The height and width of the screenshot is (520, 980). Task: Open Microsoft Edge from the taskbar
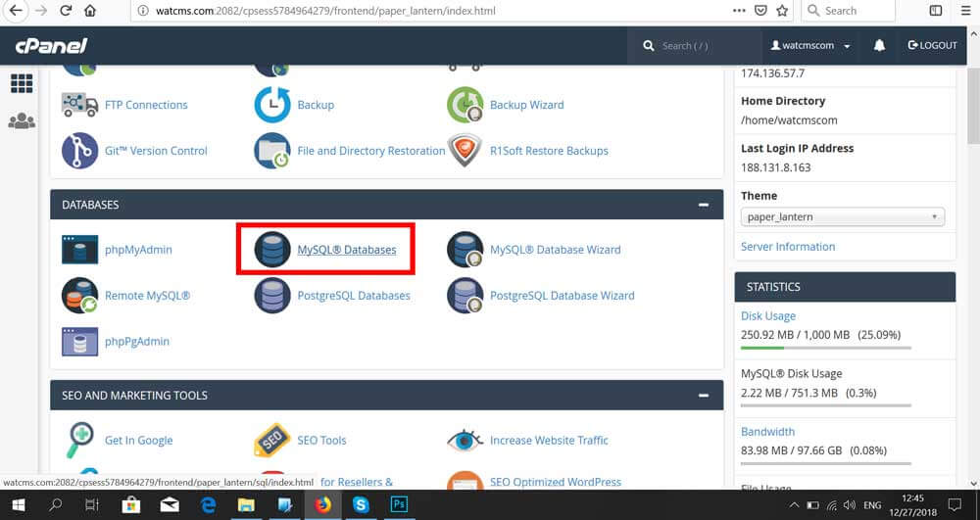[x=208, y=504]
